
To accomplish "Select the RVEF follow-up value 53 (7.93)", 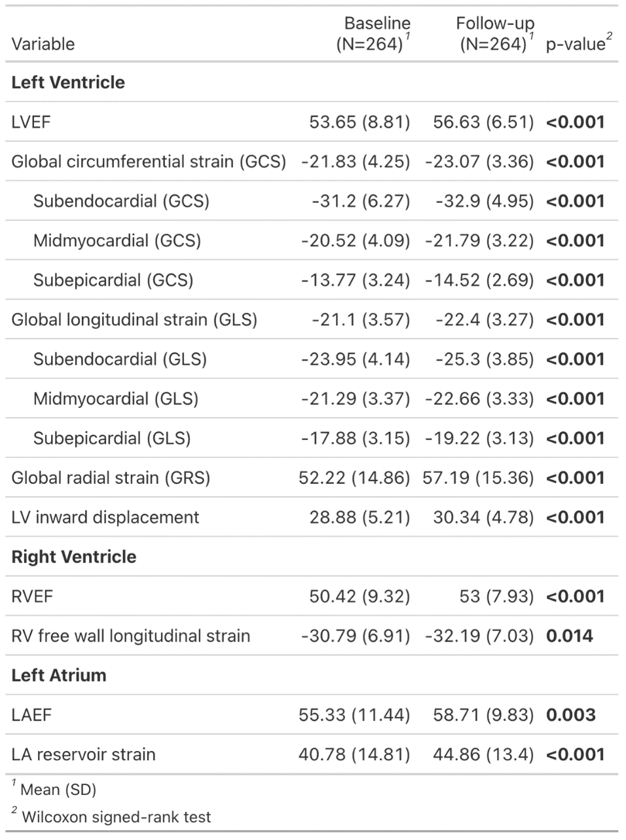I will pyautogui.click(x=496, y=596).
